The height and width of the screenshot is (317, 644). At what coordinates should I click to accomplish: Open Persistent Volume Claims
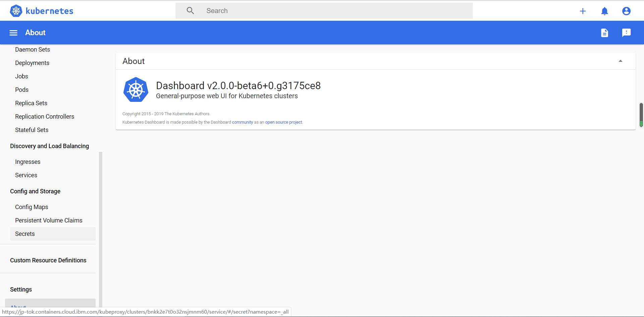point(49,220)
